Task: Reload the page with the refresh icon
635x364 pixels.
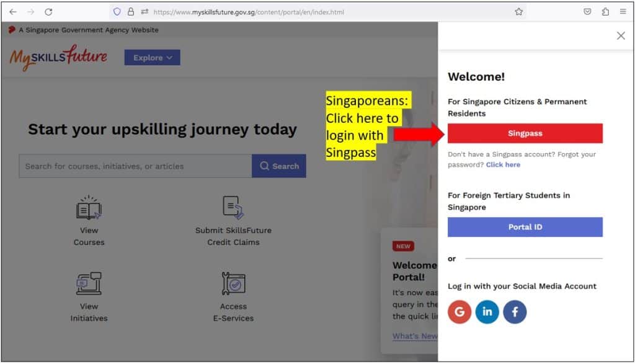Action: tap(48, 12)
